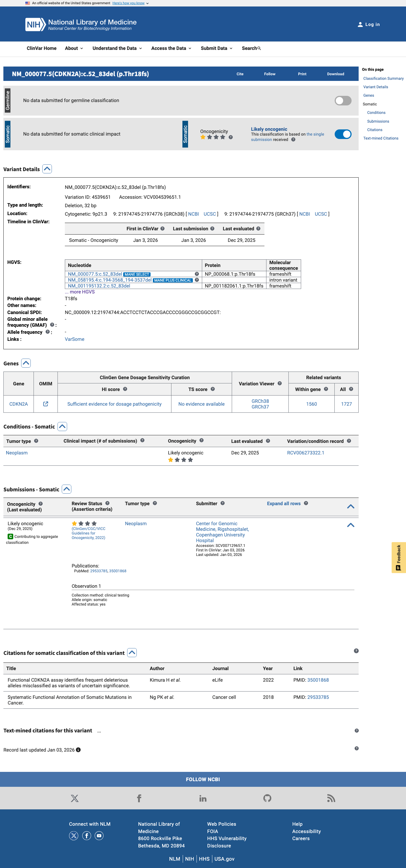Viewport: 406px width, 868px height.
Task: Open NCBI GitHub from Follow NCBI bar
Action: [x=267, y=798]
